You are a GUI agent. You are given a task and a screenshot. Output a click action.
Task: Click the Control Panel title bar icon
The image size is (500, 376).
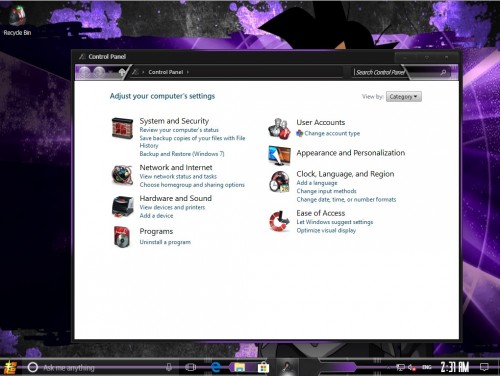click(x=82, y=57)
